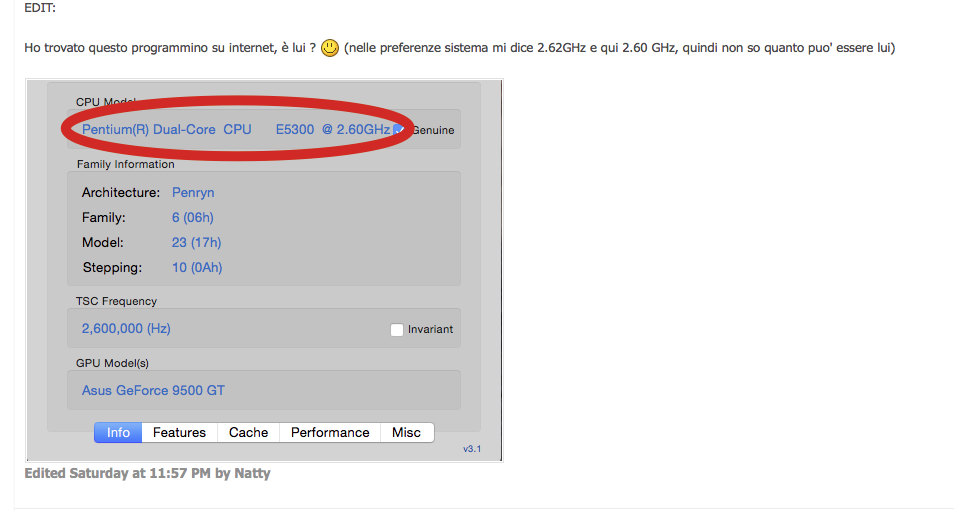Image resolution: width=954 pixels, height=511 pixels.
Task: Open the Misc tab
Action: (406, 433)
